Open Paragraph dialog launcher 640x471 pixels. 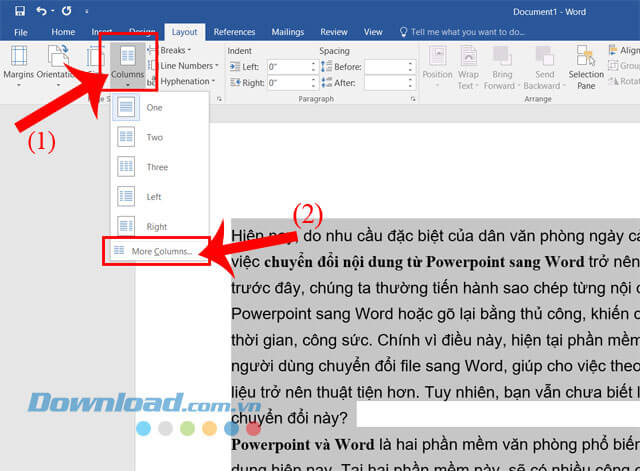coord(413,99)
